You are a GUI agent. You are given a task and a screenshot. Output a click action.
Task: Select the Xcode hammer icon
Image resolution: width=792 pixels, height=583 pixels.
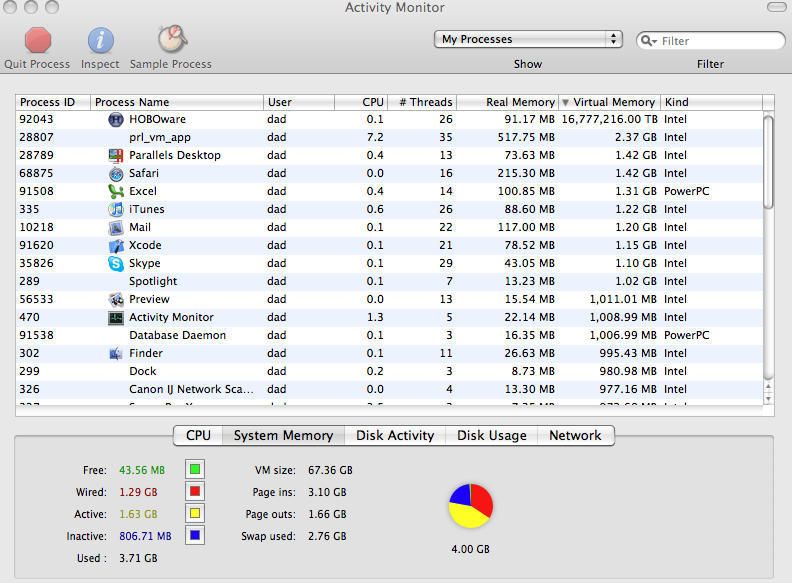click(116, 246)
